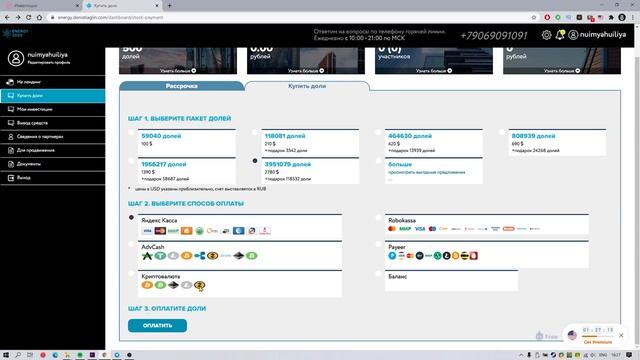This screenshot has width=640, height=360.
Task: Bookmark this page with the star icon
Action: point(534,18)
